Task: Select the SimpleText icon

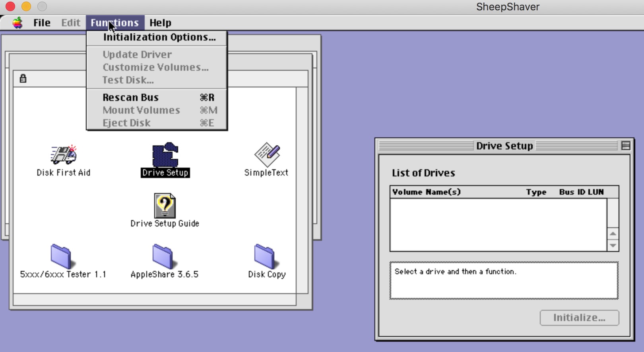Action: point(267,155)
